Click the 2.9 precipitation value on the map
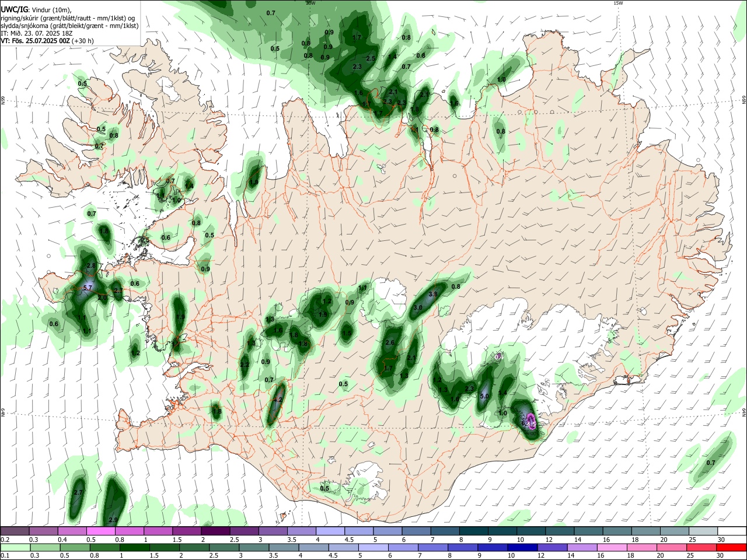This screenshot has height=560, width=747. (x=113, y=520)
